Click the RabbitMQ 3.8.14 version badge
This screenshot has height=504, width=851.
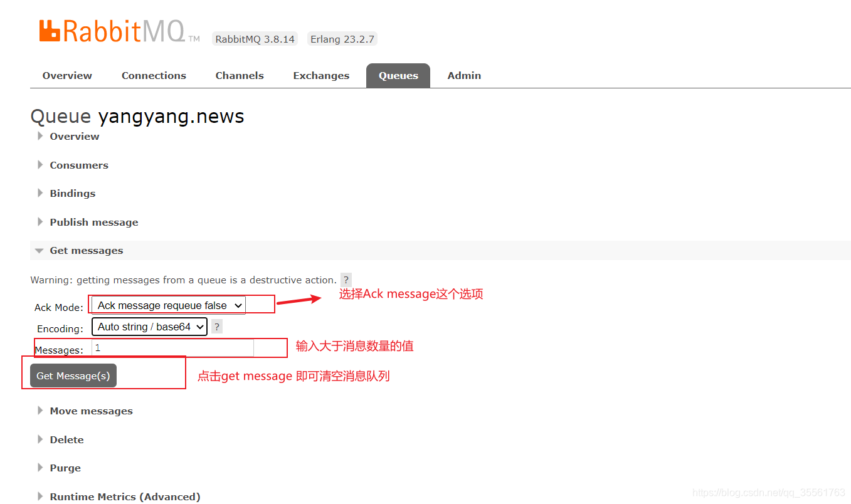[x=255, y=39]
